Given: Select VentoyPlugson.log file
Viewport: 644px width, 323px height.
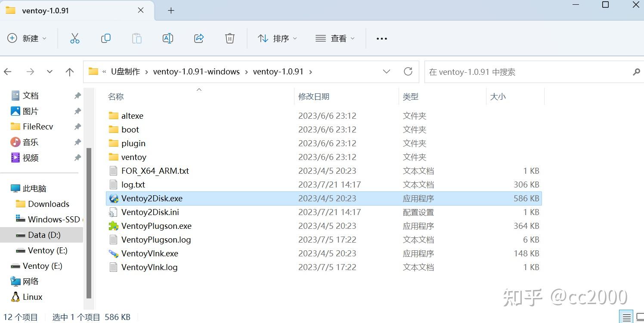Looking at the screenshot, I should coord(324,240).
